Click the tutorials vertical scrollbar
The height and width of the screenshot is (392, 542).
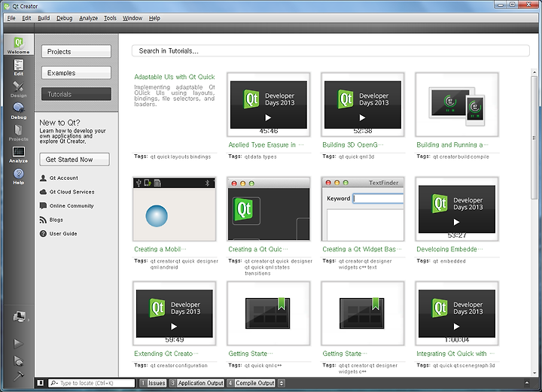pyautogui.click(x=534, y=138)
